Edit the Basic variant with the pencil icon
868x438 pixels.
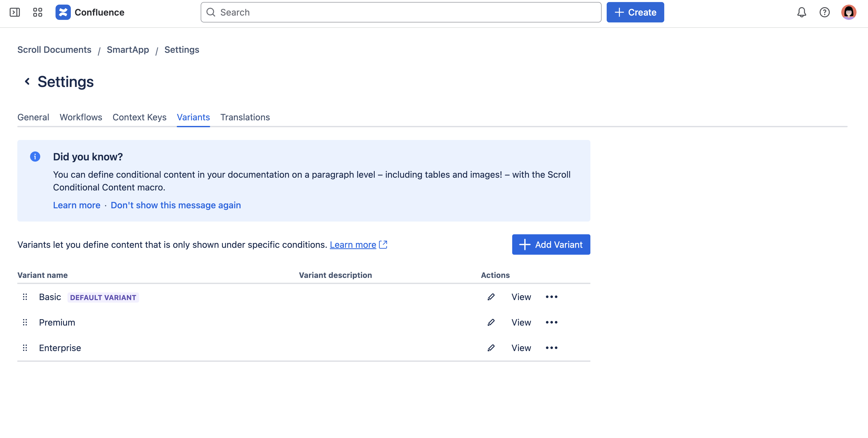coord(491,297)
